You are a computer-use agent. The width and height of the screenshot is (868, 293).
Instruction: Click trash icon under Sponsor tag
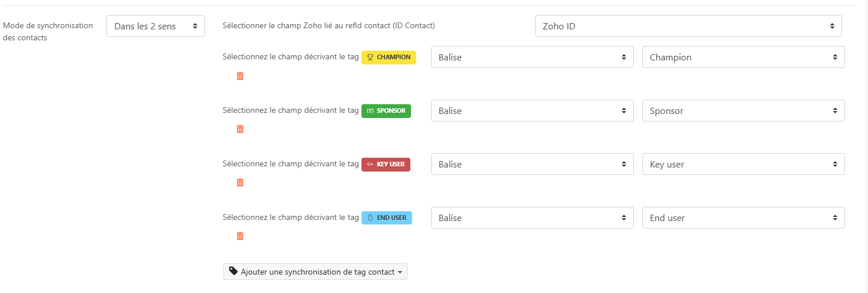click(240, 129)
